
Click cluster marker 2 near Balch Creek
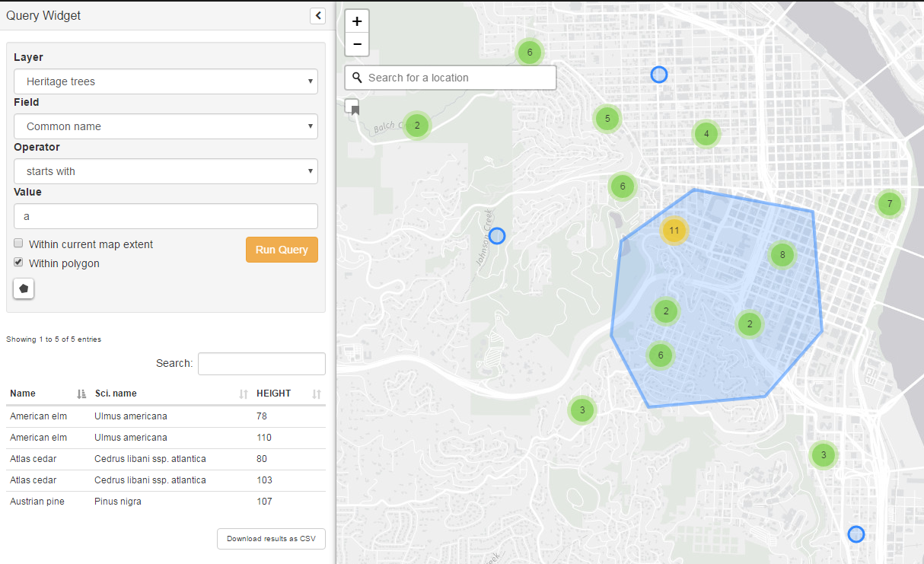pyautogui.click(x=417, y=126)
